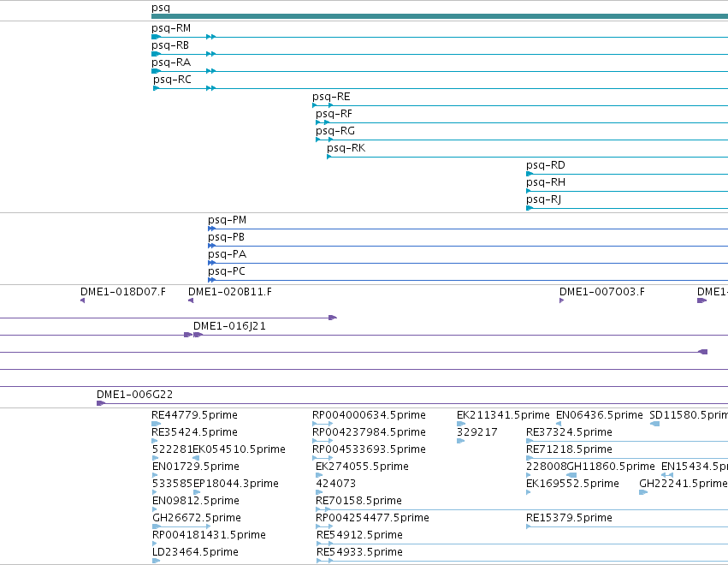Click the psq gene label

pos(161,8)
